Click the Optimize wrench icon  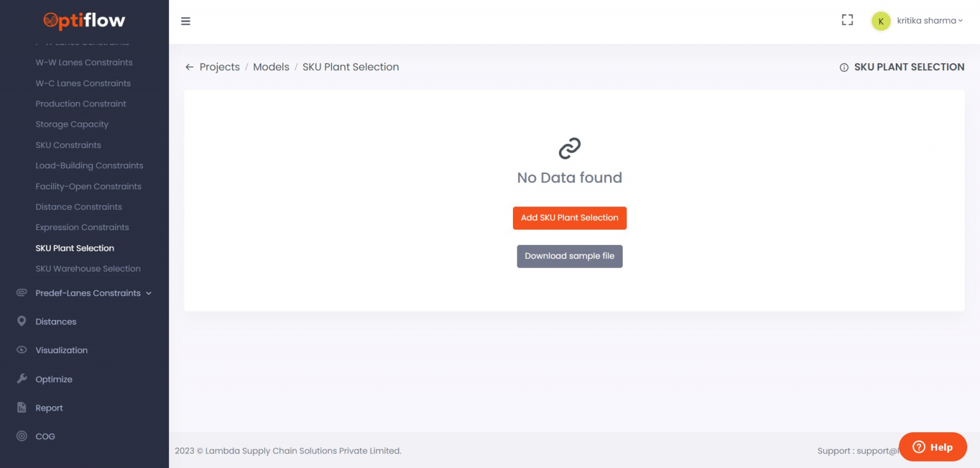22,379
